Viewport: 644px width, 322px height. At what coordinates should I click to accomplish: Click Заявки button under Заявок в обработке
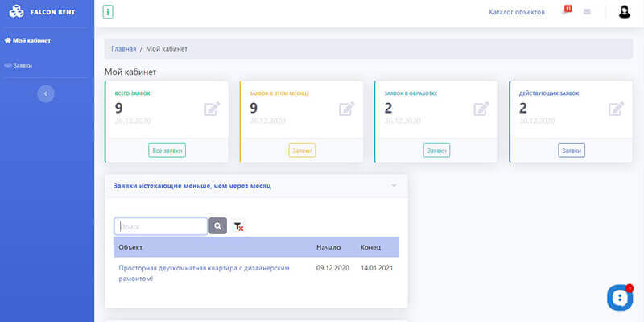[x=436, y=151]
